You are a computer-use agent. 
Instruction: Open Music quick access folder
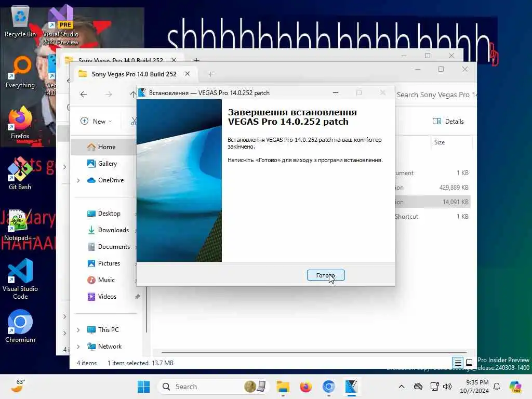101,280
